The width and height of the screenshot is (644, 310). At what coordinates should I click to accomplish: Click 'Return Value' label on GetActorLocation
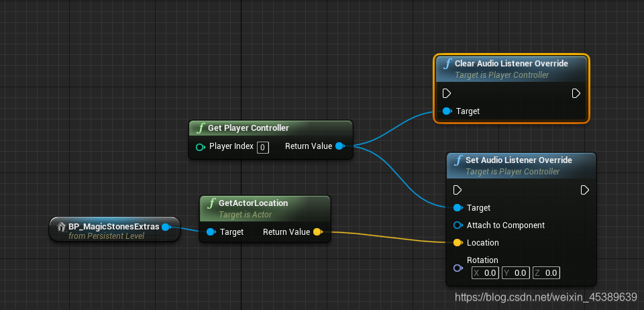[286, 232]
